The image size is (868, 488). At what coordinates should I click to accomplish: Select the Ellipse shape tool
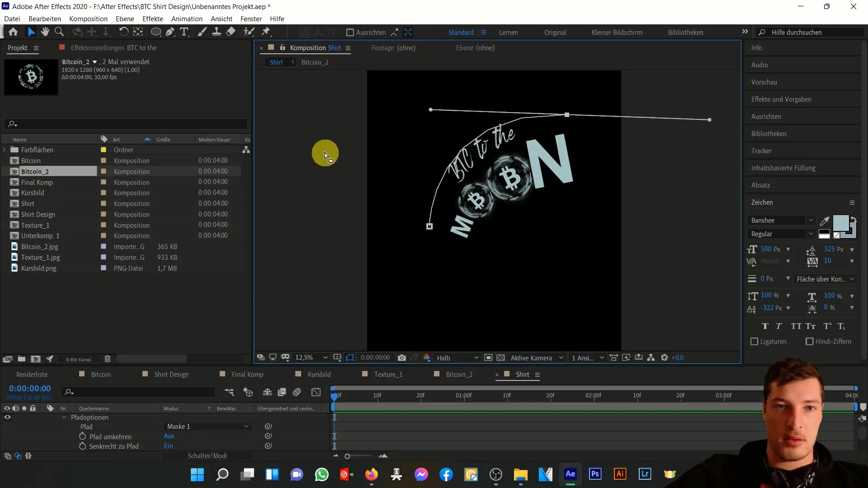[156, 32]
